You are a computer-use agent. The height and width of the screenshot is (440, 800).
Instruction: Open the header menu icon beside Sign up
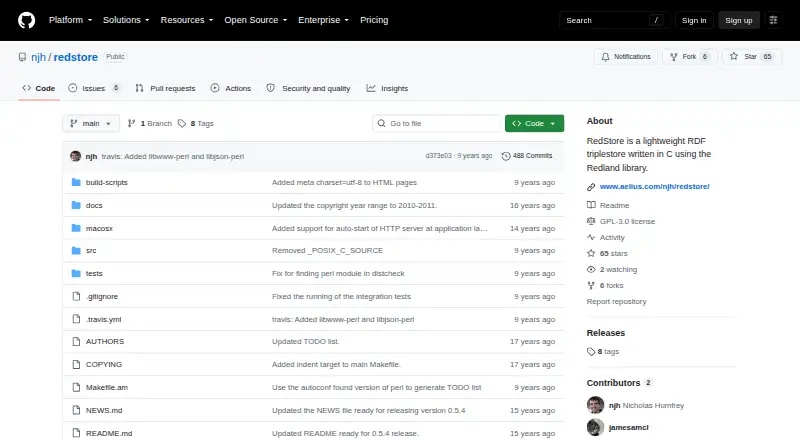click(773, 20)
